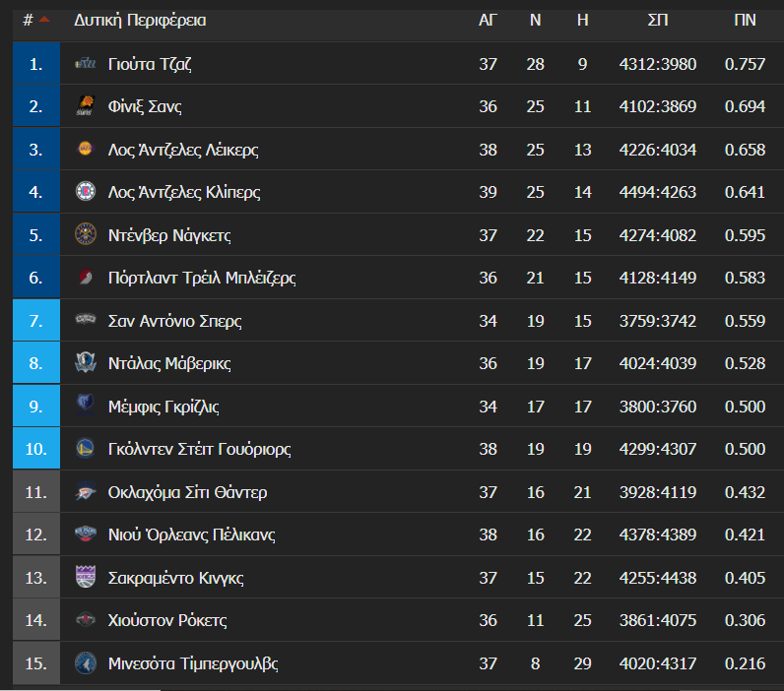Open the Γιούτα Τζαζ team link
The height and width of the screenshot is (691, 784).
click(x=150, y=64)
